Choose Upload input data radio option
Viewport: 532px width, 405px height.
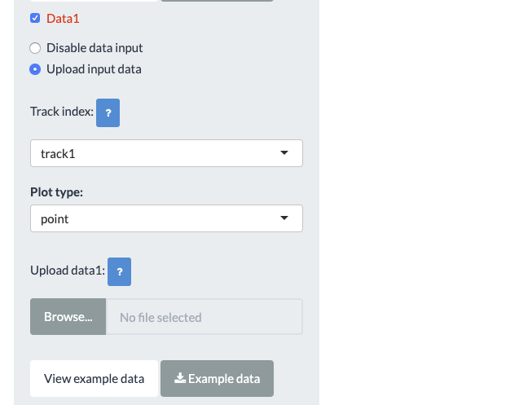(x=35, y=69)
